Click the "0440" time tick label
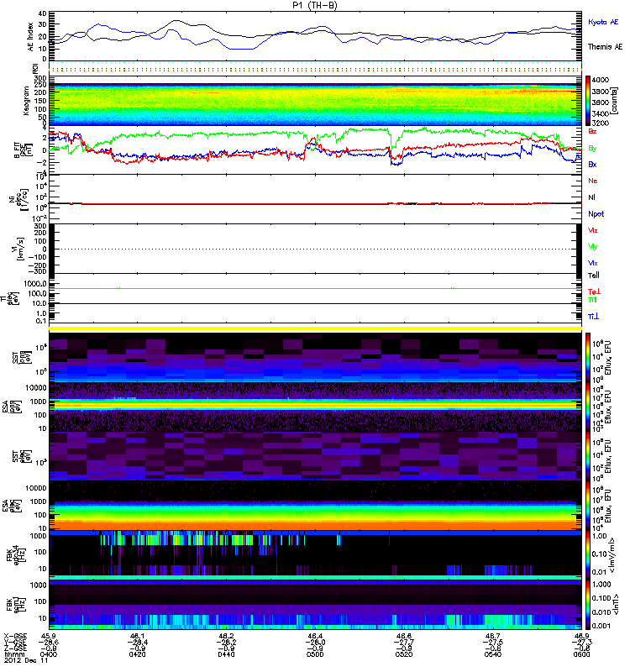Viewport: 630px width, 672px height. [x=226, y=654]
